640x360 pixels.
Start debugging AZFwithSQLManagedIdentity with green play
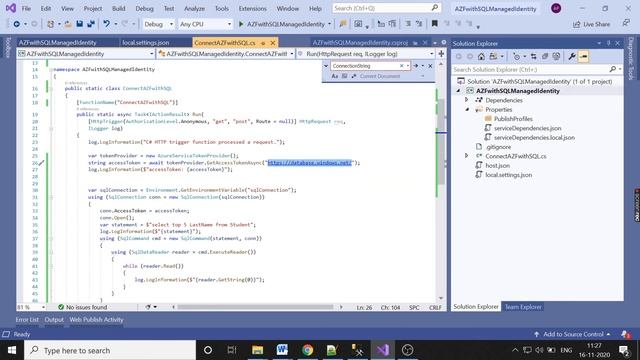click(x=241, y=24)
